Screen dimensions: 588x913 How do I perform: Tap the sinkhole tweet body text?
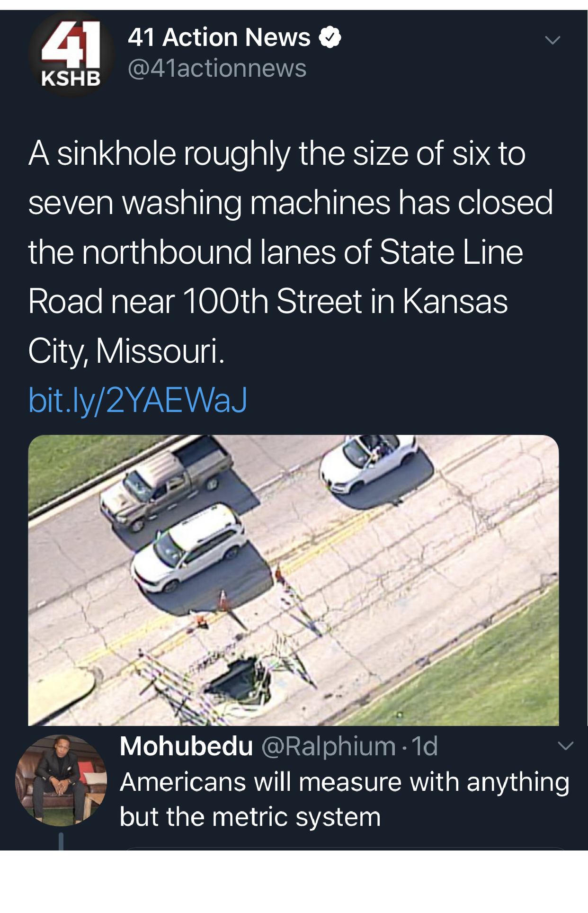(x=291, y=252)
